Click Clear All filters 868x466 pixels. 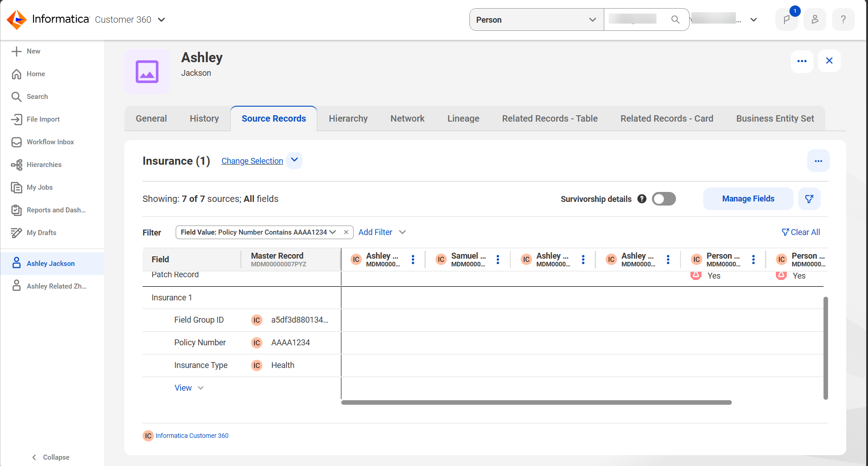(801, 232)
